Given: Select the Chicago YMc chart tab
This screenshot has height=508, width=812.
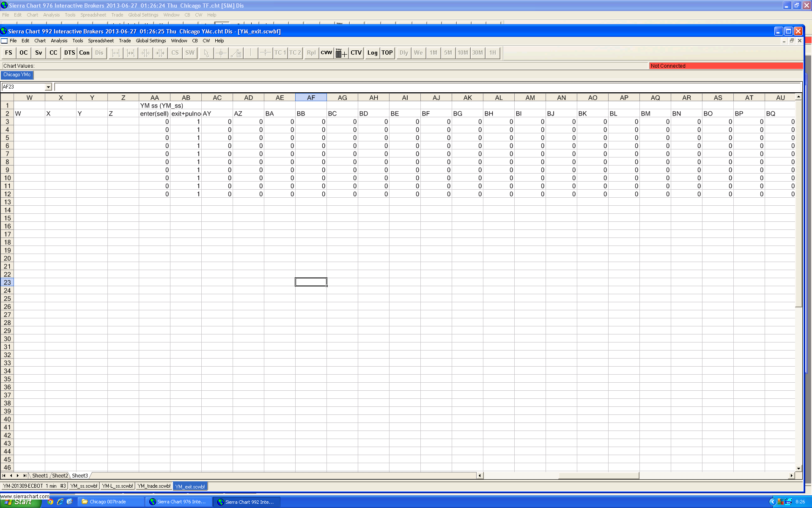Looking at the screenshot, I should [17, 75].
